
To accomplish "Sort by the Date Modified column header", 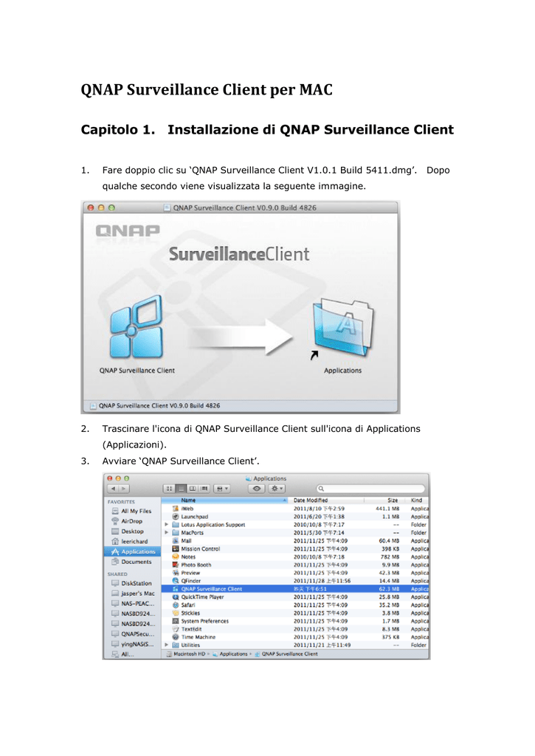I will 326,501.
